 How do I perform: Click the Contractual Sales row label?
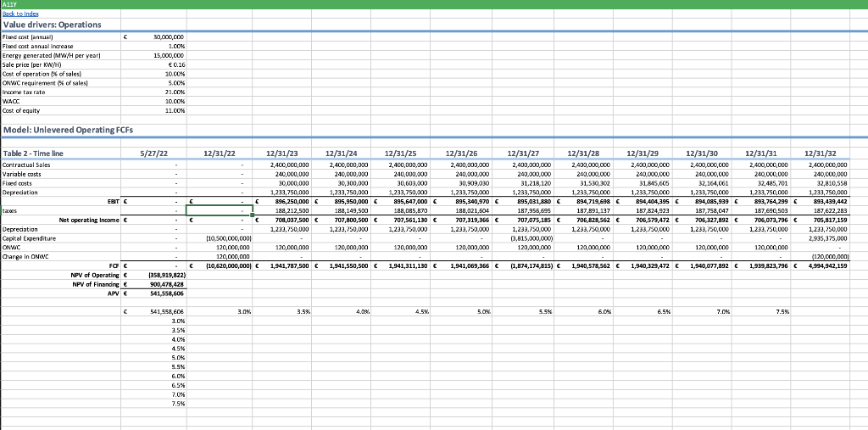pyautogui.click(x=25, y=165)
